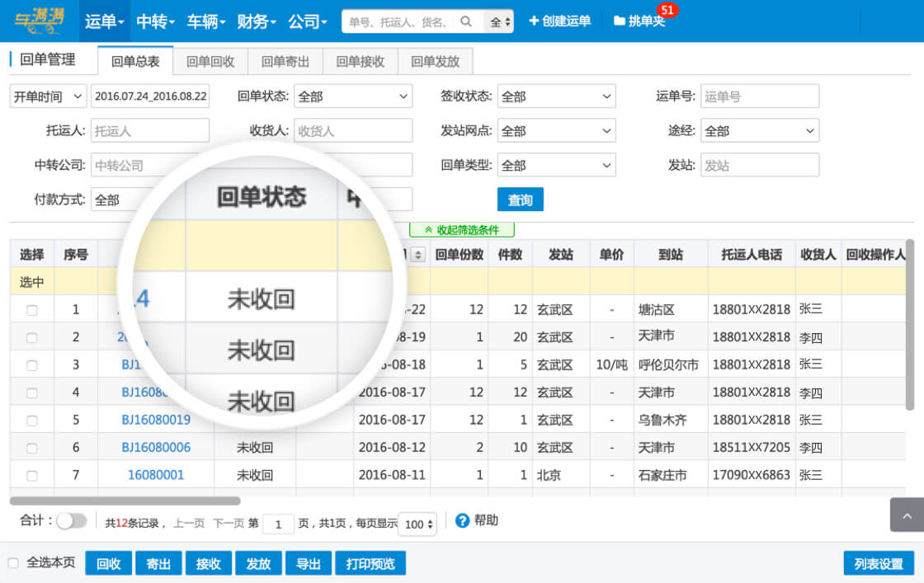
Task: Expand the 发站网点 dropdown
Action: click(x=556, y=131)
